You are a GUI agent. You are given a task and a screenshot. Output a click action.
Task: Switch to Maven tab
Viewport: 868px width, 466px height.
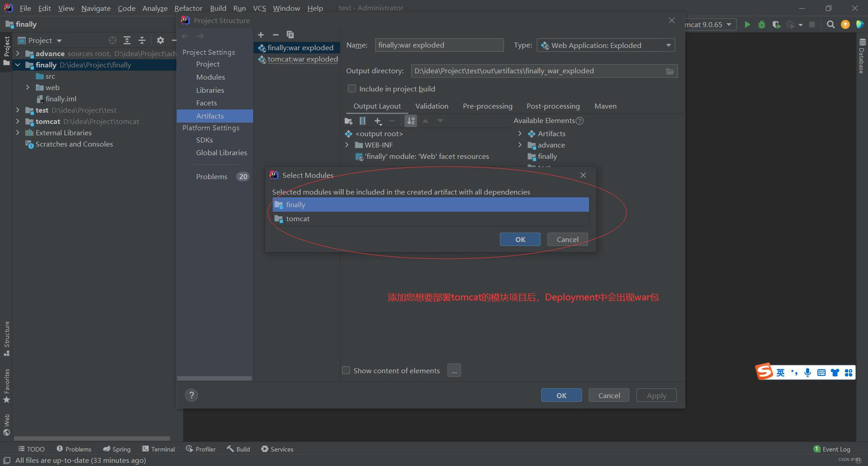point(605,106)
